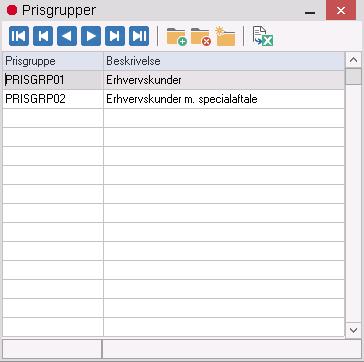This screenshot has height=362, width=364.
Task: Sort by the Prisgruppe column header
Action: coord(53,61)
